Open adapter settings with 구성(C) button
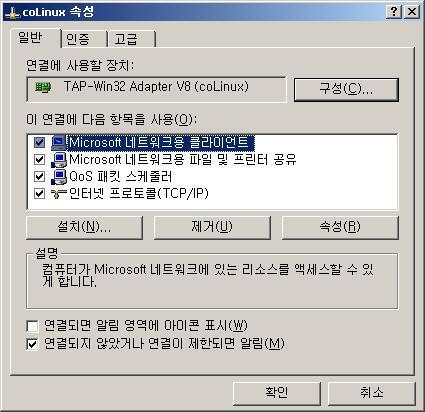 [346, 89]
